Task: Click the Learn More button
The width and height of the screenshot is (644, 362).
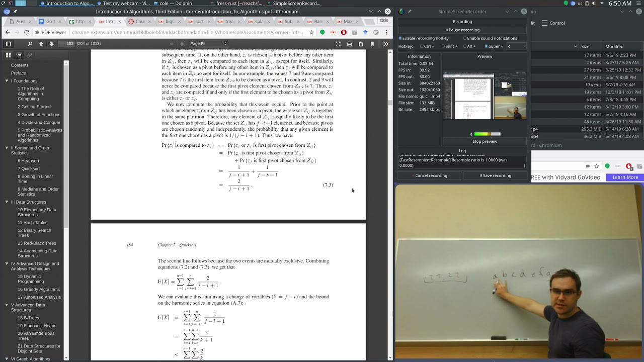Action: pyautogui.click(x=625, y=177)
